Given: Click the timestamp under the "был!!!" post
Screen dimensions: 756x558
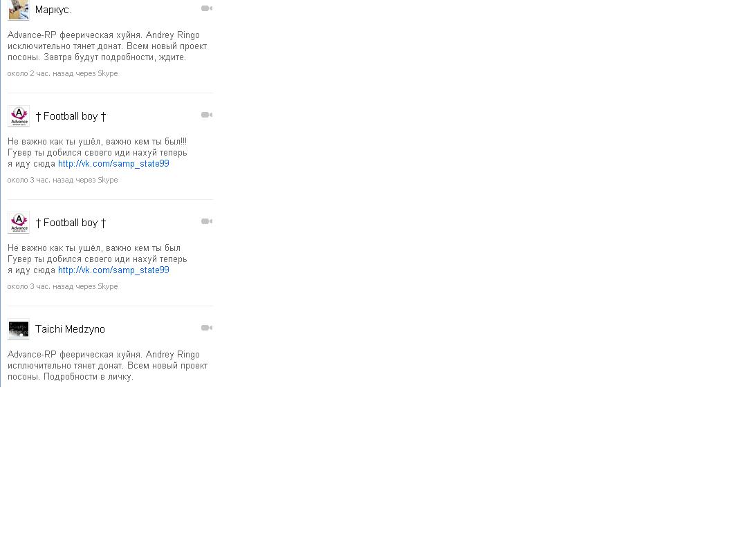Looking at the screenshot, I should click(63, 180).
